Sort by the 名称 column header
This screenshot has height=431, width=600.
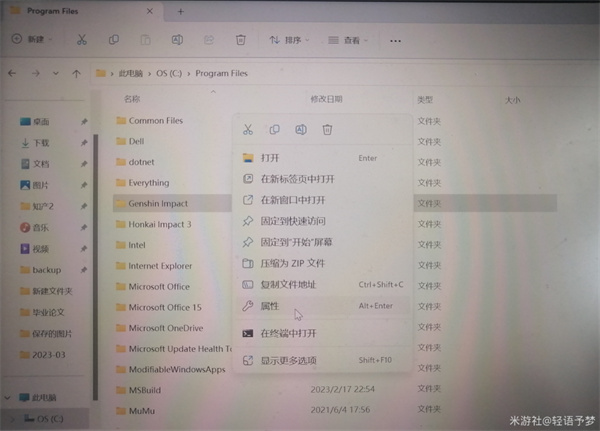point(132,99)
